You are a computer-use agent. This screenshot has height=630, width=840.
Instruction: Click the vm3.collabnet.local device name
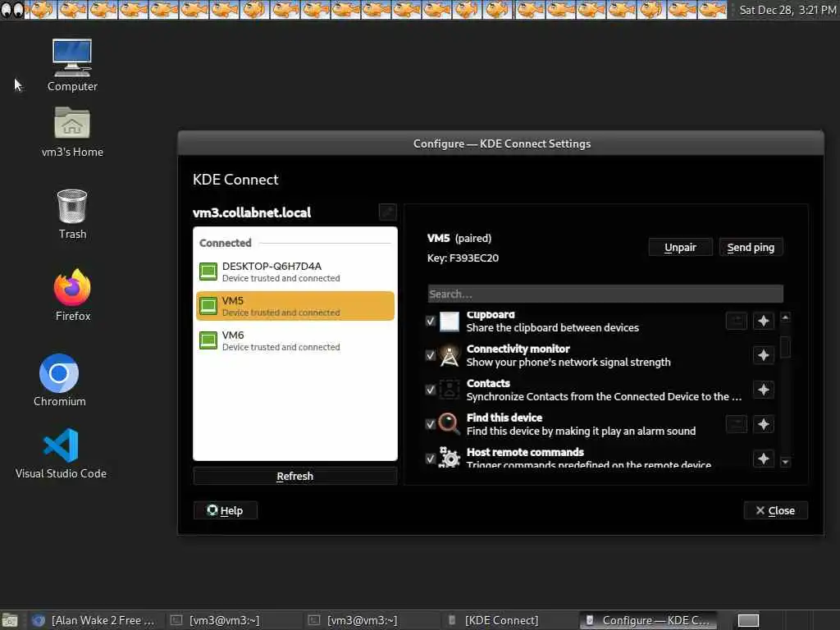(252, 212)
